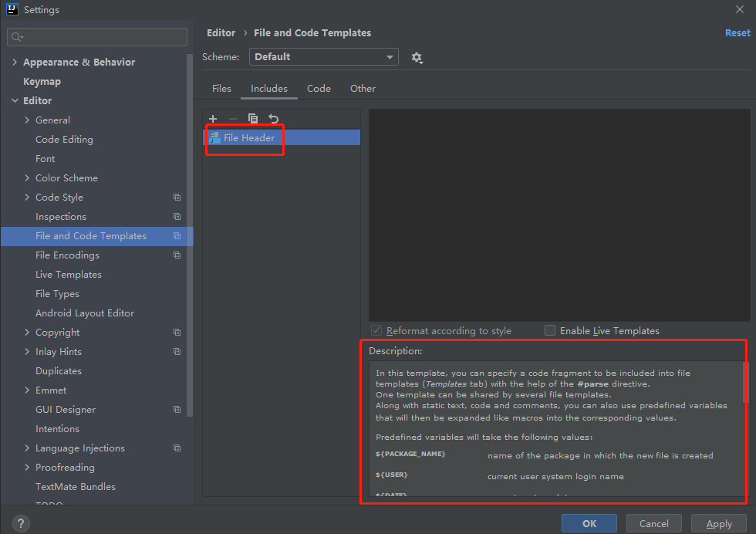Click the settings tree scrollbar
This screenshot has height=534, width=756.
pyautogui.click(x=190, y=235)
